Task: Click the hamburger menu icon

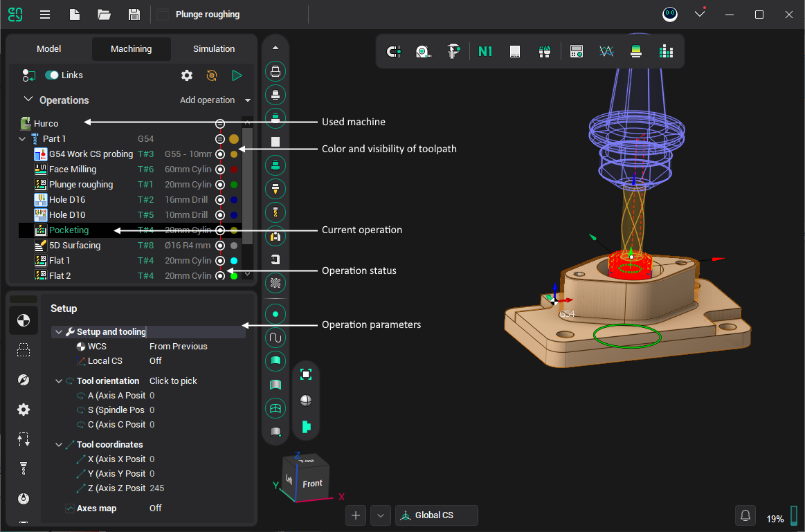Action: pos(44,15)
